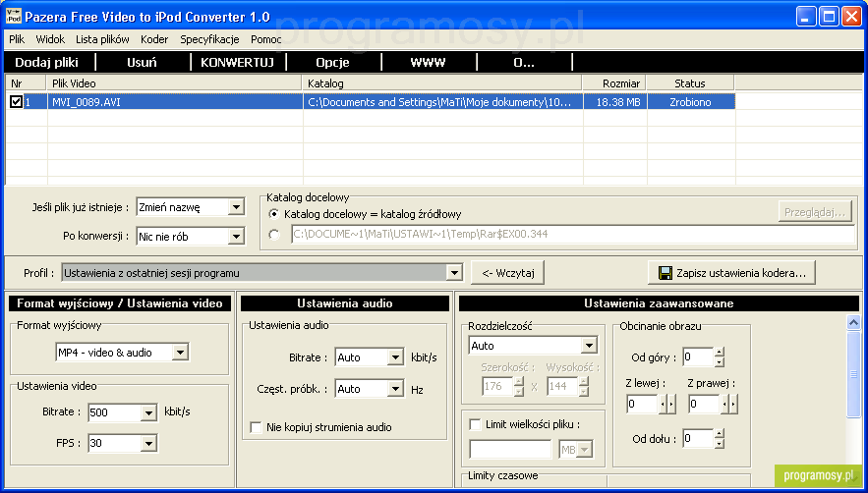The width and height of the screenshot is (868, 493).
Task: Open the Częst. próbk. dropdown
Action: [x=395, y=389]
